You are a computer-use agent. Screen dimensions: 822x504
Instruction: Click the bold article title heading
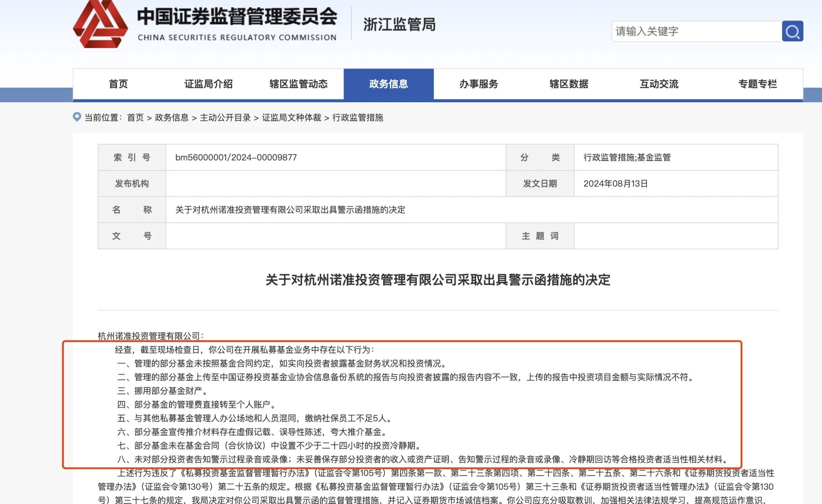(x=438, y=280)
